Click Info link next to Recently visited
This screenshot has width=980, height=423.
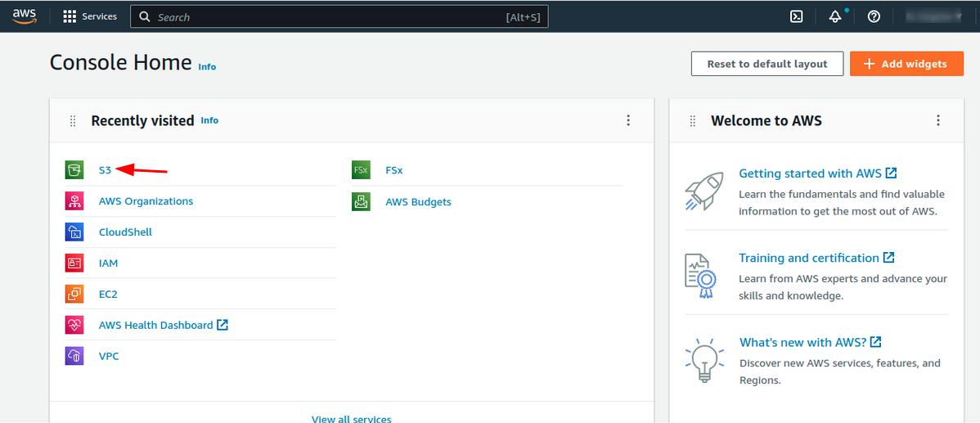tap(209, 120)
